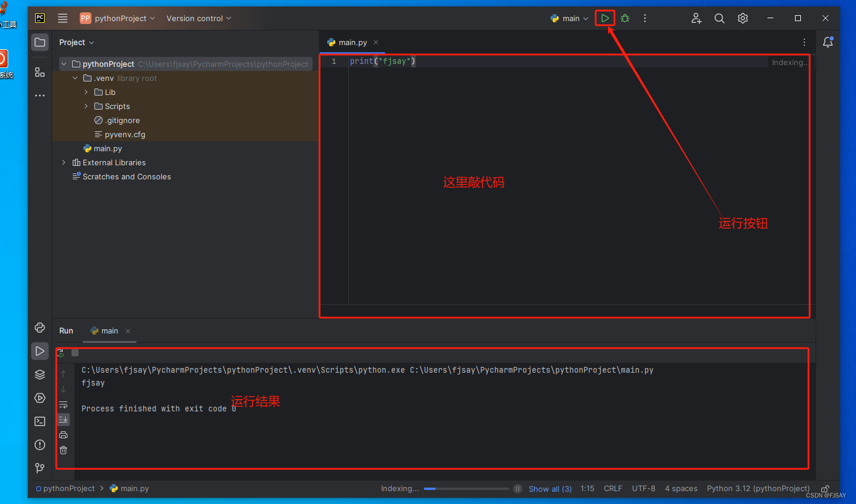Open Terminal tool window
856x504 pixels.
pos(40,421)
